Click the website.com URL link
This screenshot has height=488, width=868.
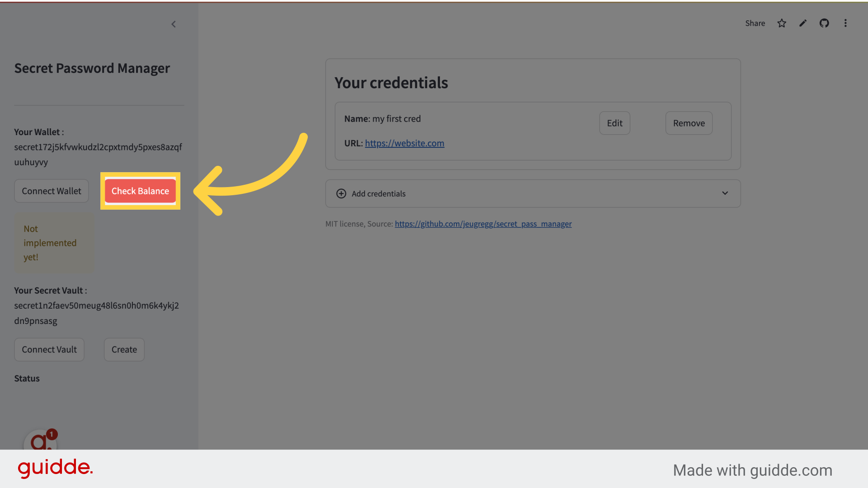coord(405,143)
